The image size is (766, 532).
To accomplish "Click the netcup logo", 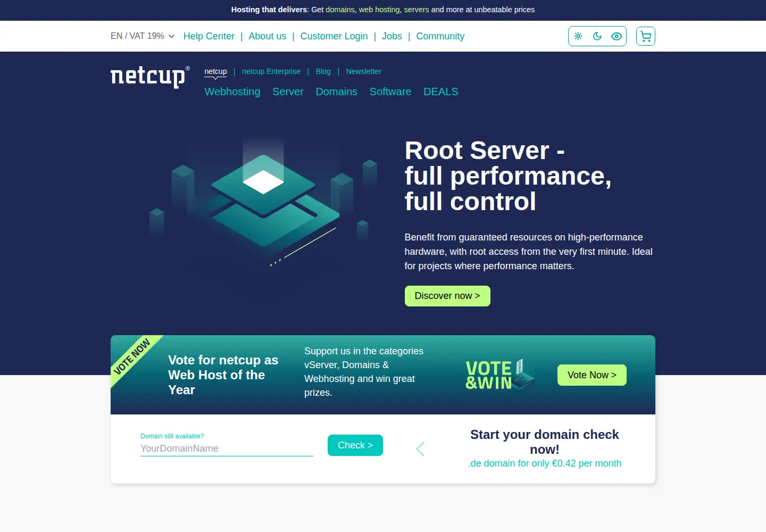I will click(150, 77).
